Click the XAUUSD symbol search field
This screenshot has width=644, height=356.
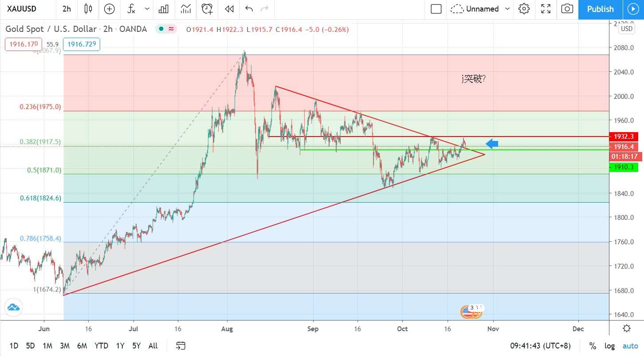click(x=22, y=9)
